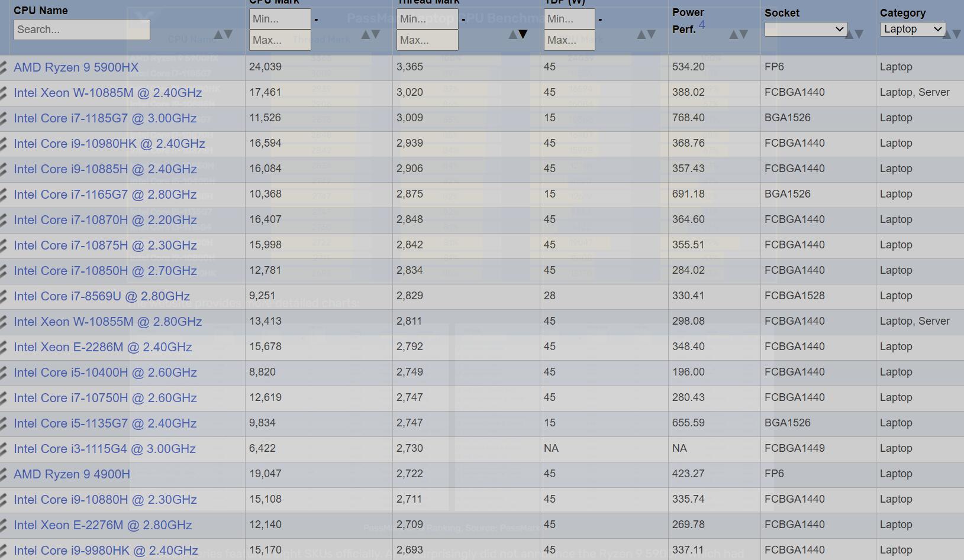Sort by CPU Mark using sort arrows

pos(370,34)
